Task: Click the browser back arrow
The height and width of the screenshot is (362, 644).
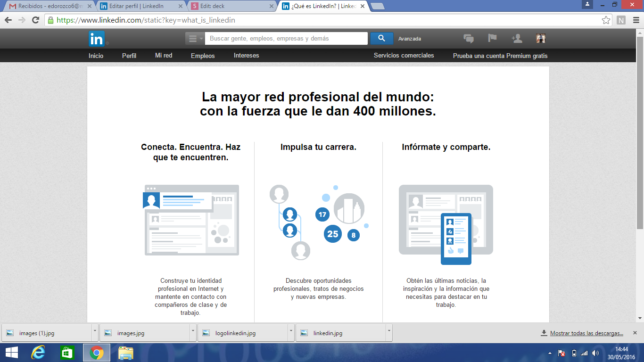Action: (x=8, y=20)
